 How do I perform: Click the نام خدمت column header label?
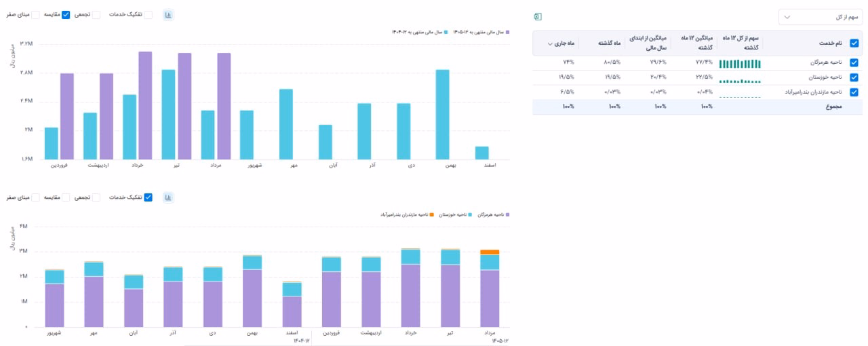[829, 43]
